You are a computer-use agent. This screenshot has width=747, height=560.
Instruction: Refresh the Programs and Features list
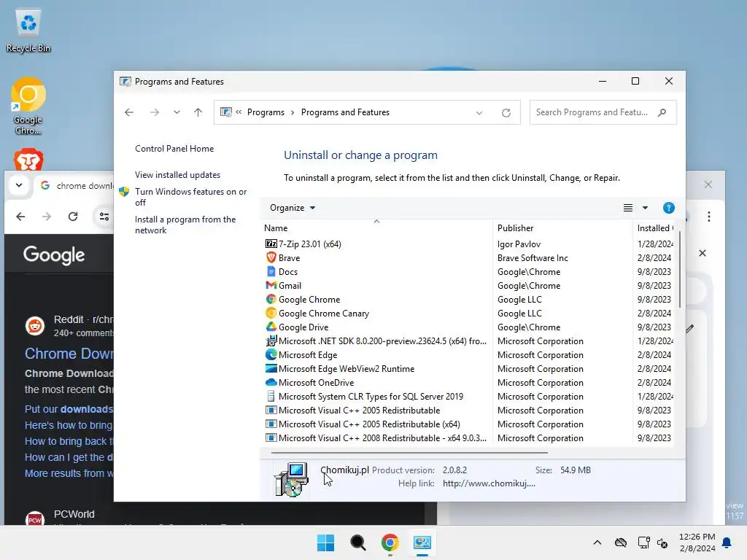point(506,112)
